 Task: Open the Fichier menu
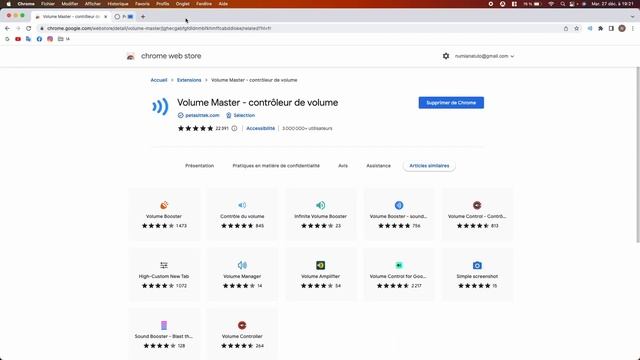click(x=48, y=4)
